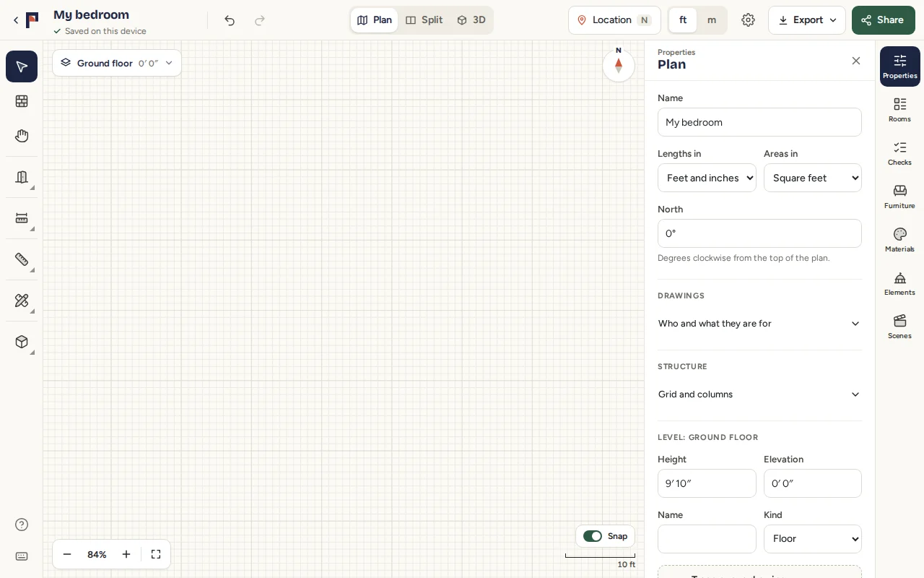Click the redo arrow
Image resolution: width=924 pixels, height=578 pixels.
pyautogui.click(x=260, y=20)
